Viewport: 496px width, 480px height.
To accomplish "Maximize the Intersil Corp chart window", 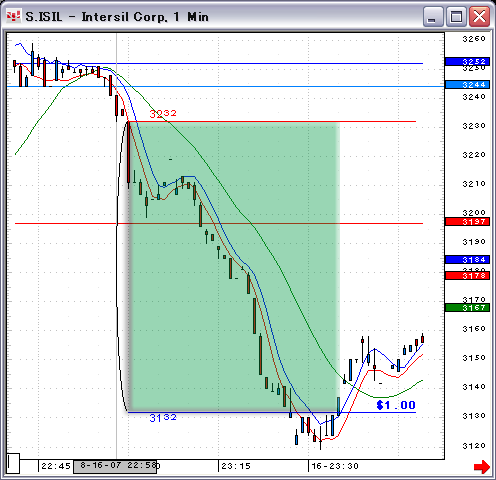I will click(456, 16).
